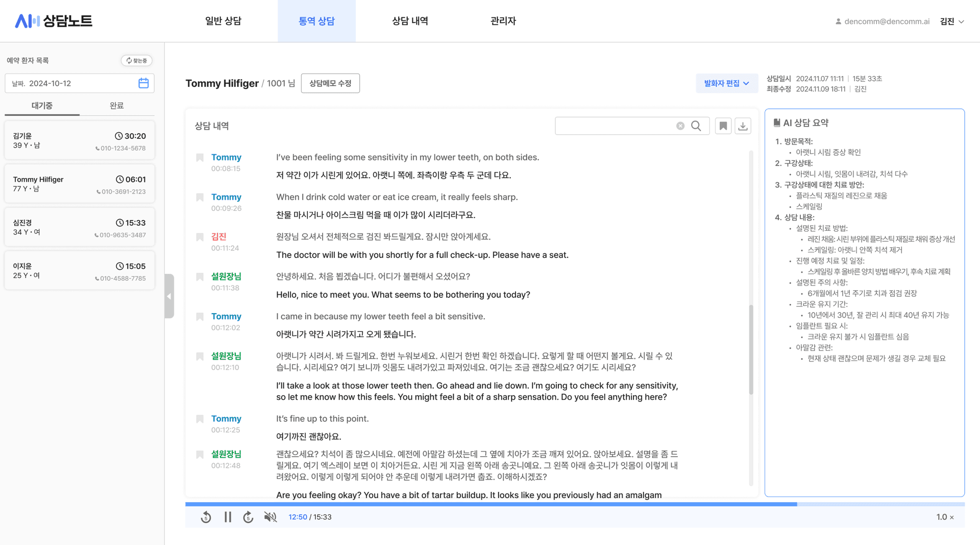Image resolution: width=980 pixels, height=545 pixels.
Task: Download the consultation transcript
Action: [x=743, y=126]
